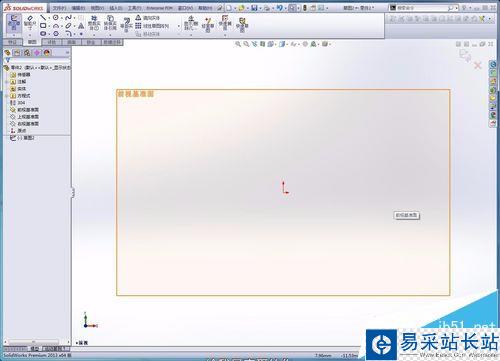This screenshot has height=361, width=500.
Task: Open the 帮助 (Help) menu
Action: (x=205, y=7)
